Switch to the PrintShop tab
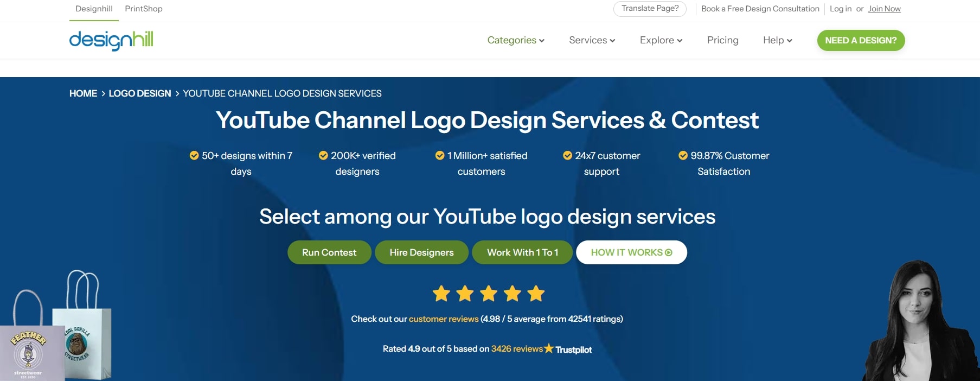 click(x=143, y=9)
